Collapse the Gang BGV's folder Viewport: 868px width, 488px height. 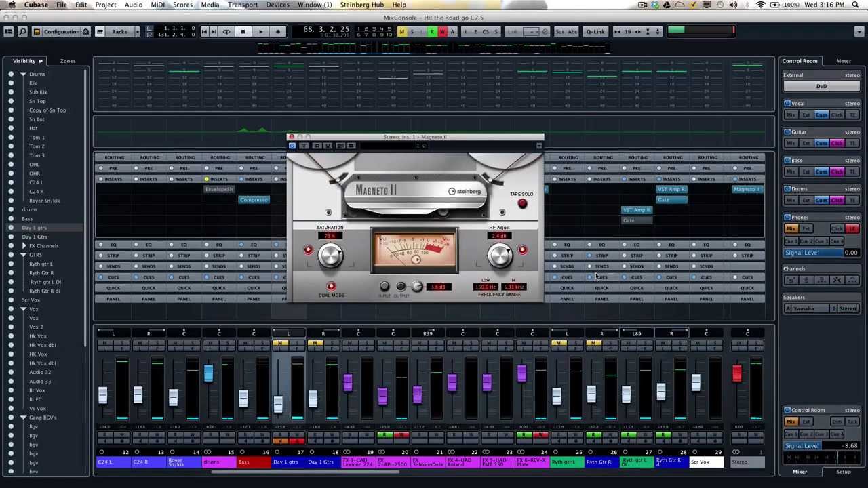pos(23,418)
